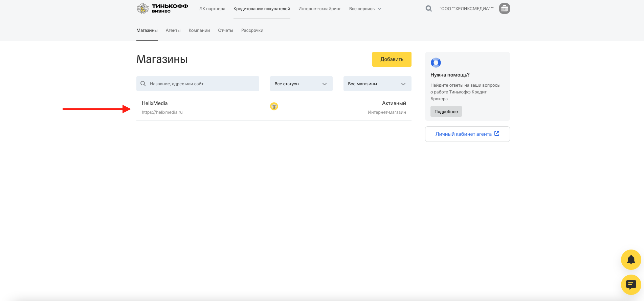Open Личный кабинет агента link
Image resolution: width=644 pixels, height=301 pixels.
[x=467, y=134]
